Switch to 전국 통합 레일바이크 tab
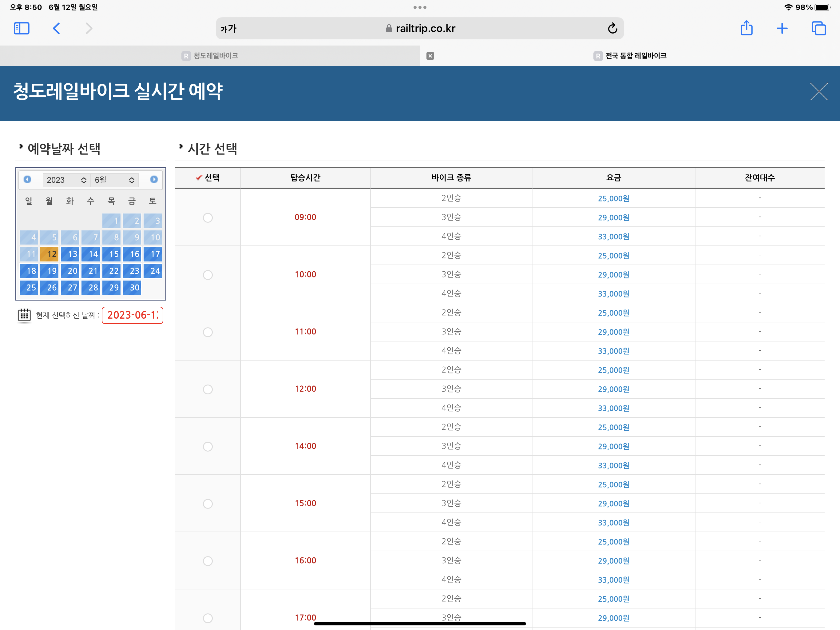 [630, 56]
